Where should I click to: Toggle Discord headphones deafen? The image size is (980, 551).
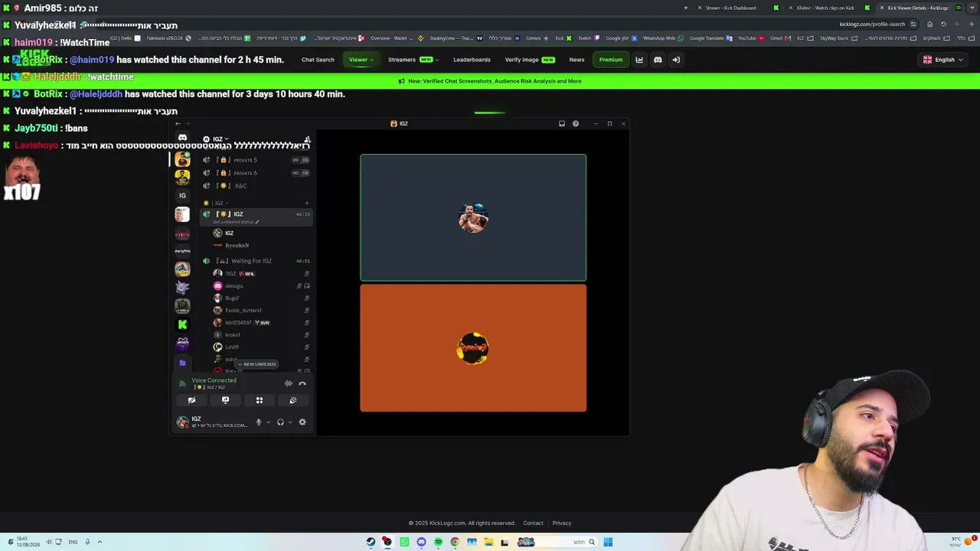[280, 422]
